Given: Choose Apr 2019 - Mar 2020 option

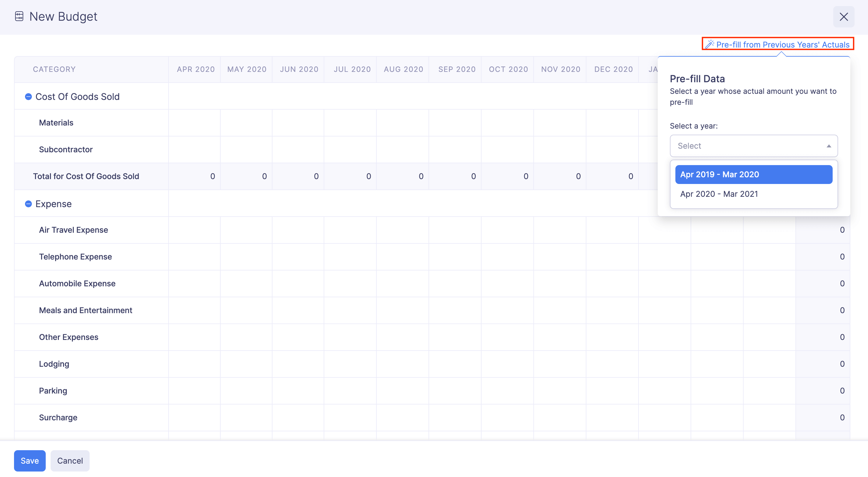Looking at the screenshot, I should [x=753, y=175].
